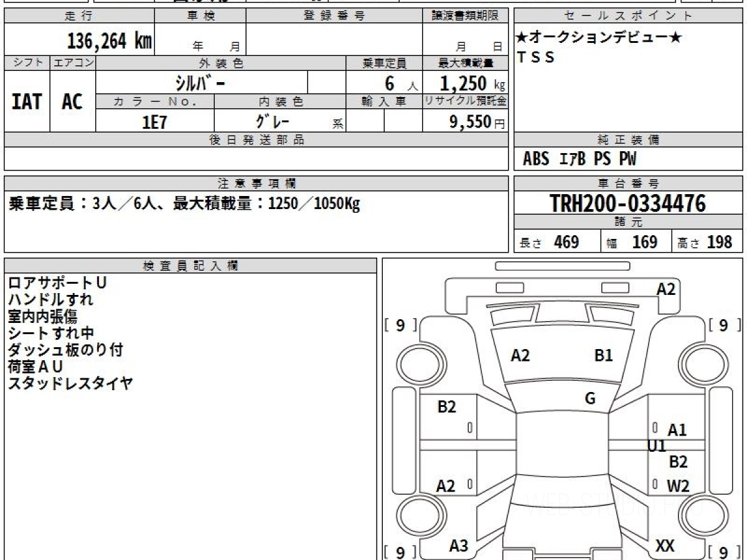Click the mileage value 136,264 km
Viewport: 747px width, 560px height.
point(109,41)
